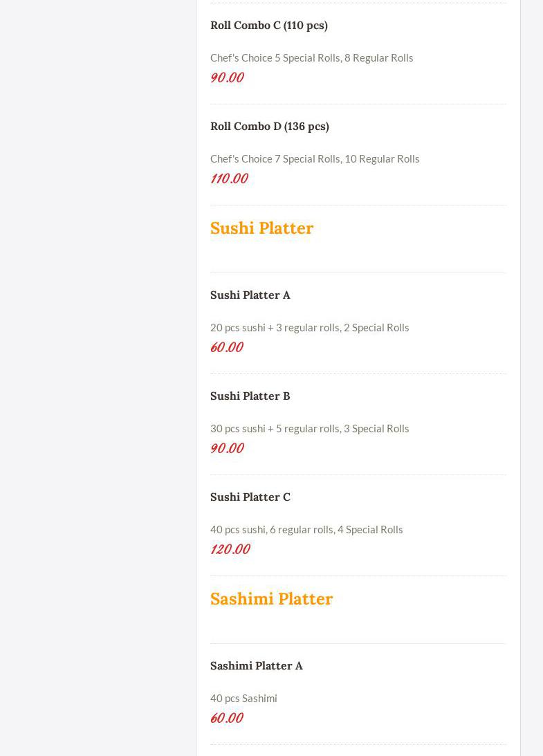Click the 60.00 price under Sushi Platter A
The width and height of the screenshot is (543, 756).
click(x=227, y=347)
